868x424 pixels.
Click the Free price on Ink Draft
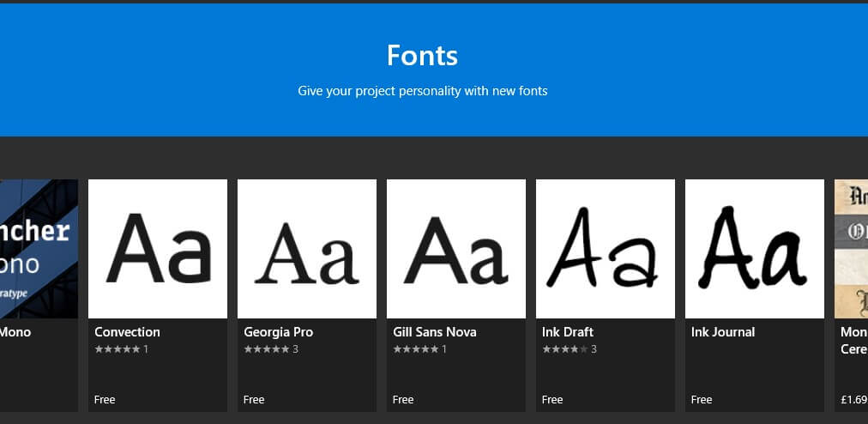pyautogui.click(x=552, y=400)
